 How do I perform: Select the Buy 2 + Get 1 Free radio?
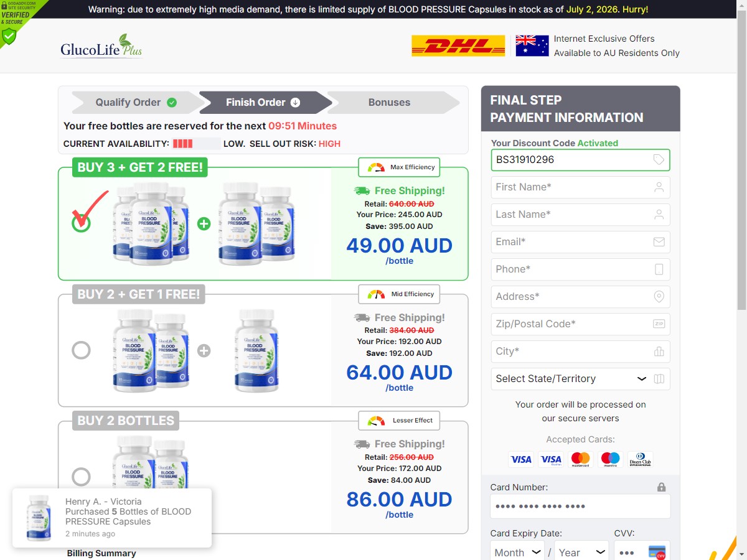(x=81, y=350)
